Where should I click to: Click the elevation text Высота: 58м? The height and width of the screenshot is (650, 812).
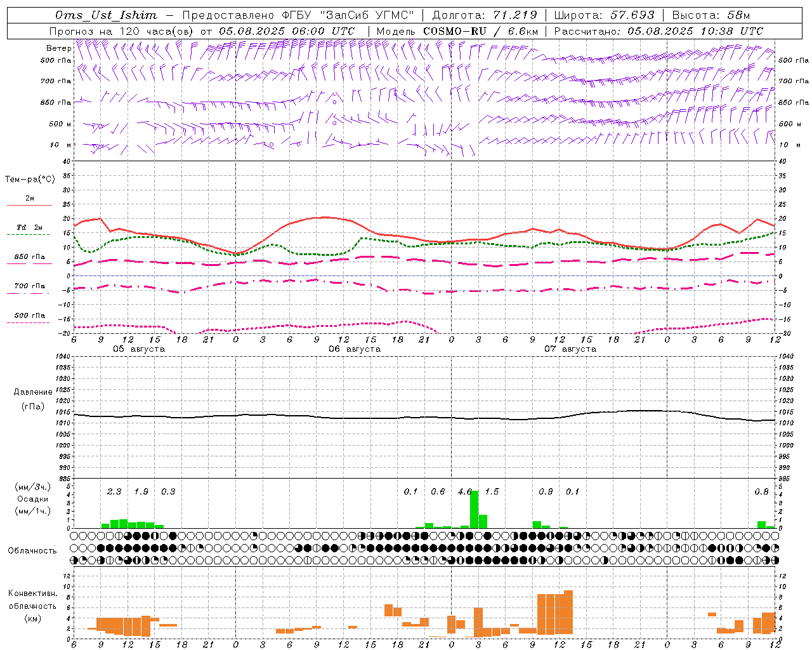(710, 15)
